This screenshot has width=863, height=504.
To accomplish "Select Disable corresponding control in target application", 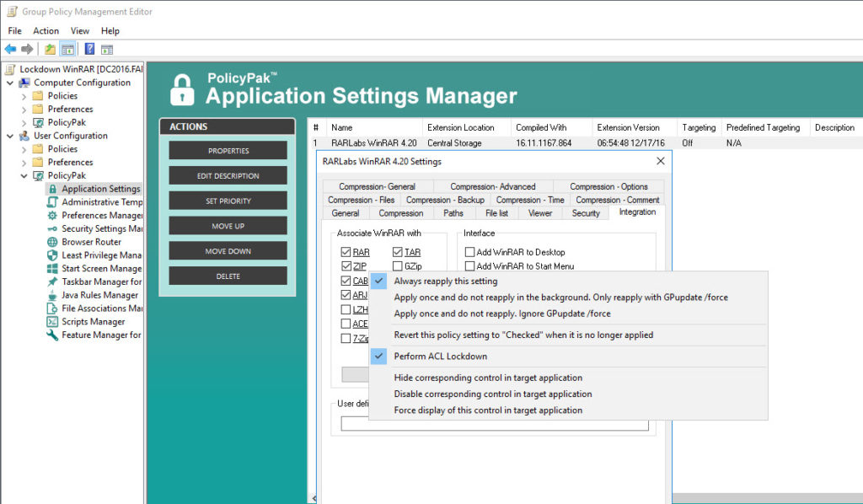I will (569, 394).
